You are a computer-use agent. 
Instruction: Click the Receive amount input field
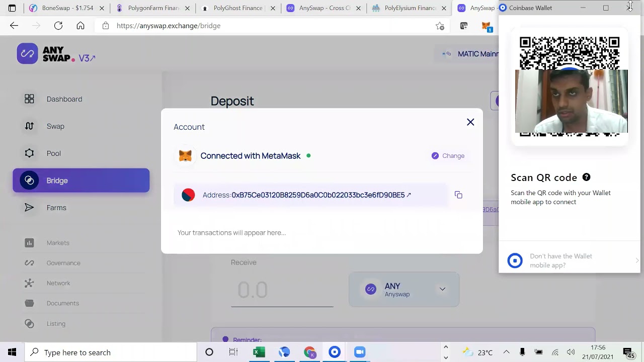pyautogui.click(x=282, y=290)
